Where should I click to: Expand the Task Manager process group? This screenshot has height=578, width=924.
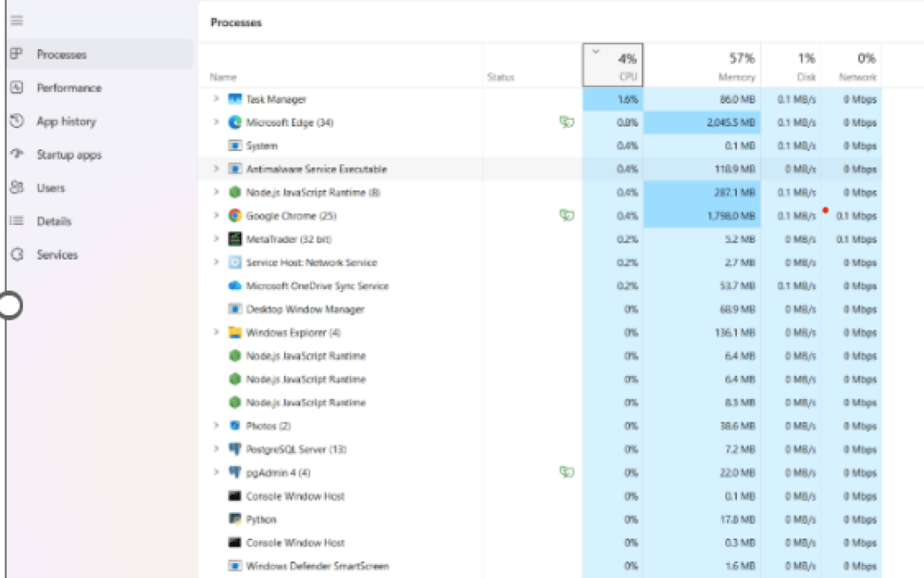coord(216,99)
